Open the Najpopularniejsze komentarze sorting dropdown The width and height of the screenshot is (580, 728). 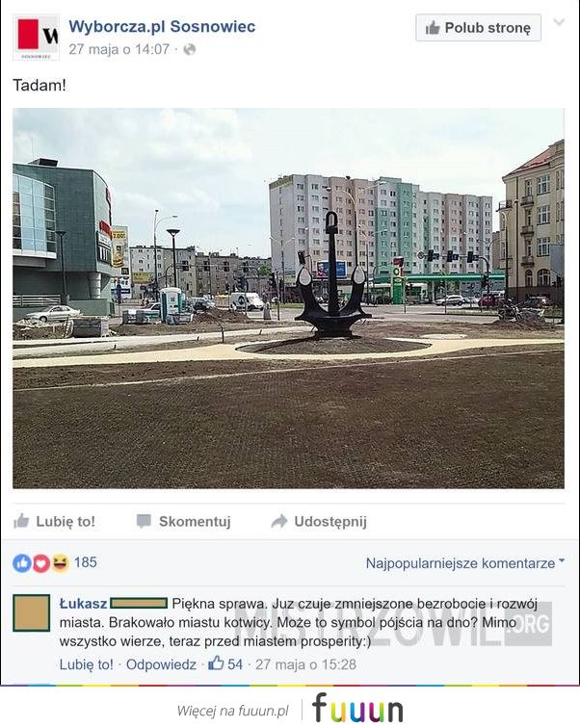[x=465, y=563]
